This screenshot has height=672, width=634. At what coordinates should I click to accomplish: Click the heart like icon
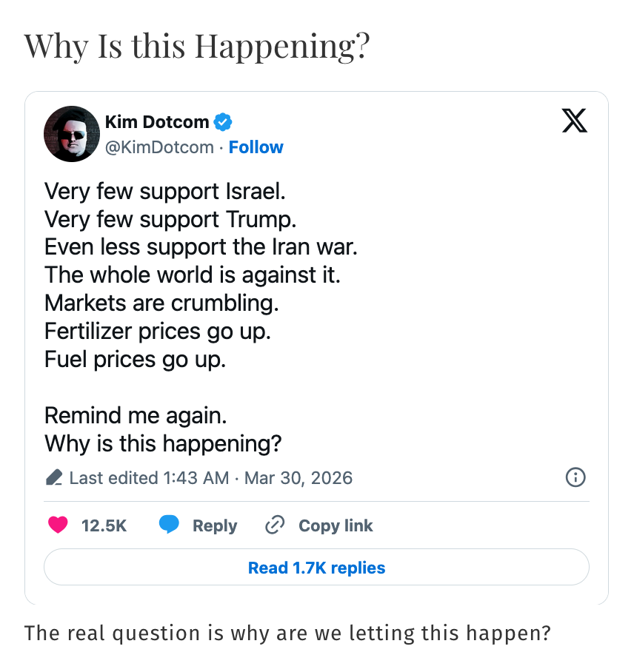coord(58,525)
